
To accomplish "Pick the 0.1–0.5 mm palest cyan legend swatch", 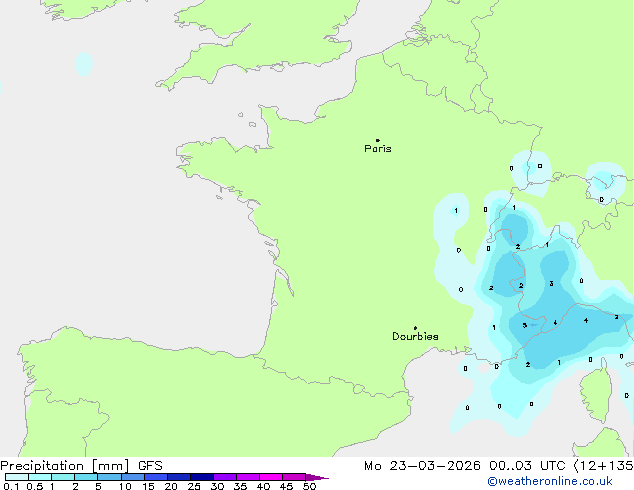I will (17, 477).
